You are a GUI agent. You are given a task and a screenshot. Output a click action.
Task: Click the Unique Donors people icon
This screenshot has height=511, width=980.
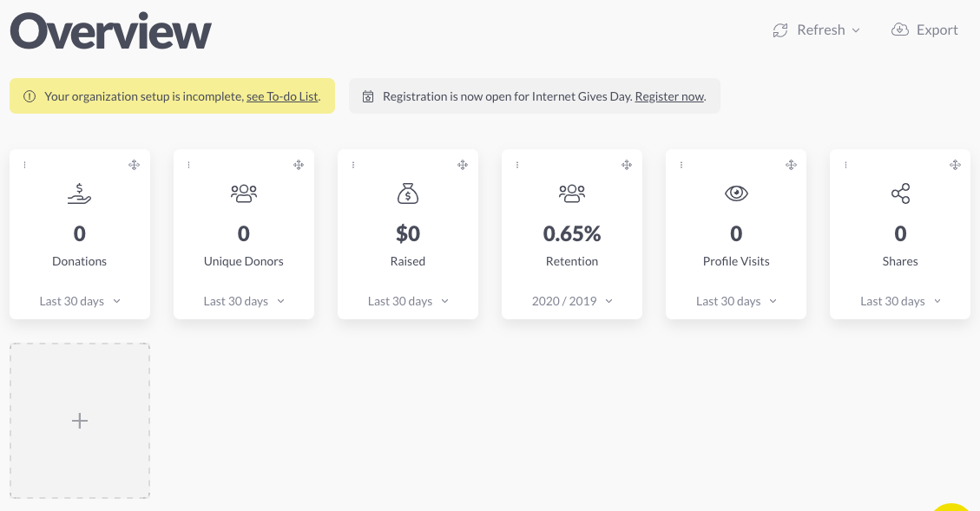(x=244, y=193)
